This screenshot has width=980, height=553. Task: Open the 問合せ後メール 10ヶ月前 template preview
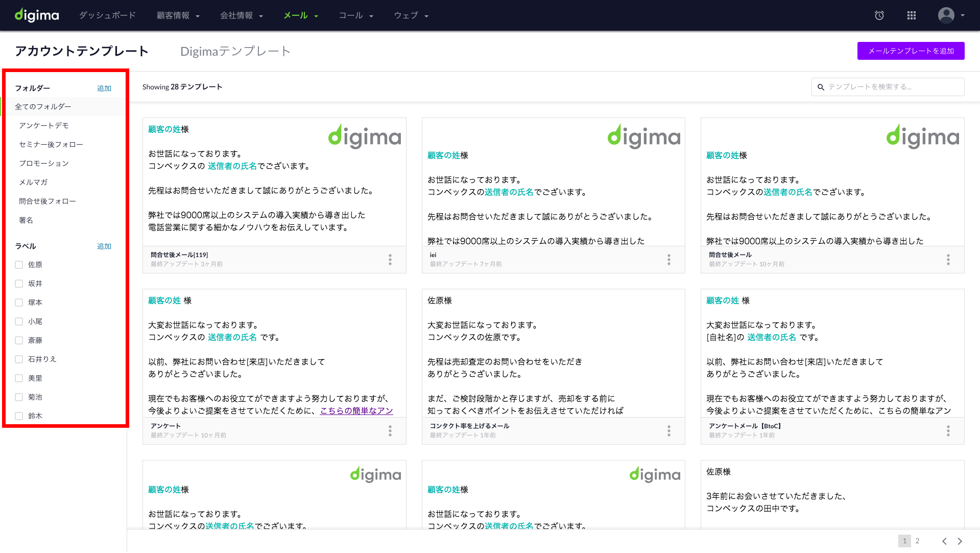point(832,182)
